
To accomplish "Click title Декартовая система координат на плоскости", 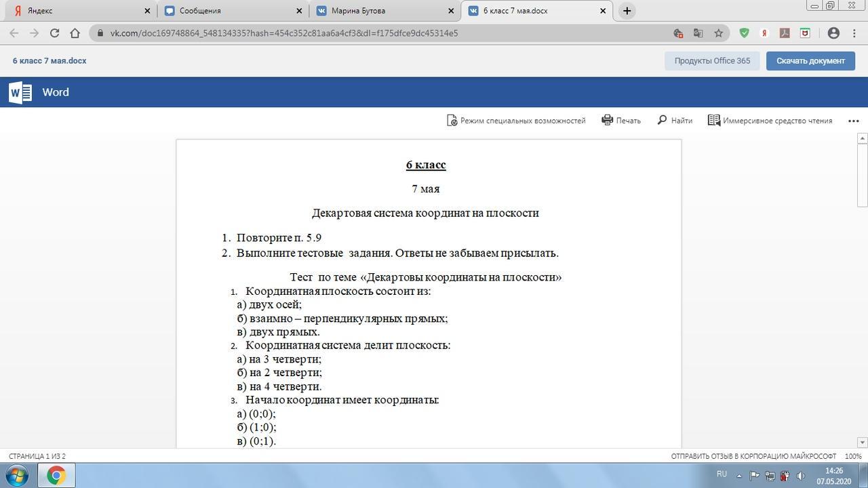I will (425, 213).
